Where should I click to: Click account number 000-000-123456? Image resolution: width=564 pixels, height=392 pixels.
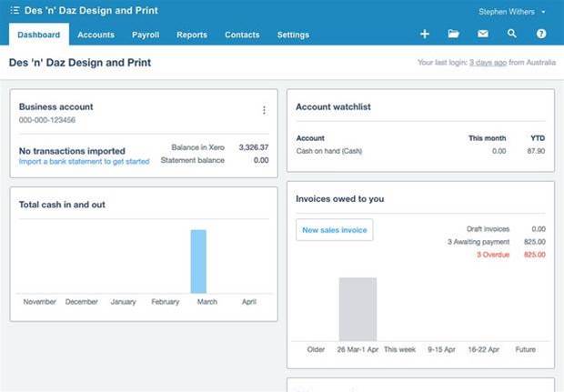coord(47,120)
